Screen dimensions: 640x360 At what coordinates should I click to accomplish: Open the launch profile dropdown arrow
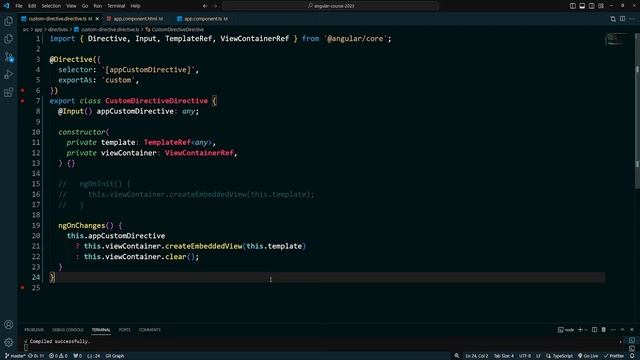[586, 330]
